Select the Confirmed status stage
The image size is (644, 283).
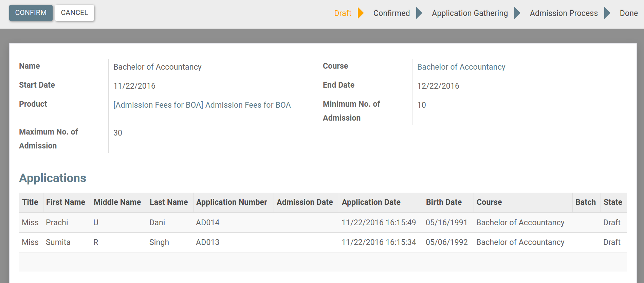(391, 13)
